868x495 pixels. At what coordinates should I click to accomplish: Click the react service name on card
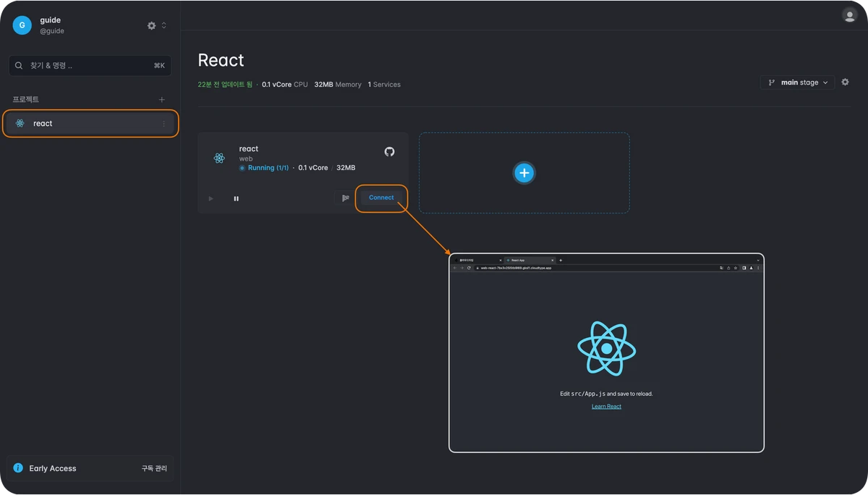[x=249, y=149]
